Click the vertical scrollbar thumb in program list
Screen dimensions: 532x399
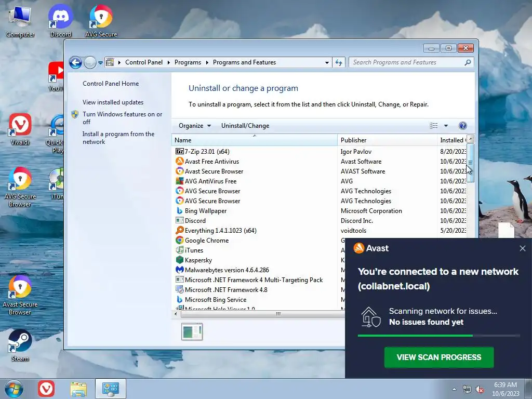(470, 163)
